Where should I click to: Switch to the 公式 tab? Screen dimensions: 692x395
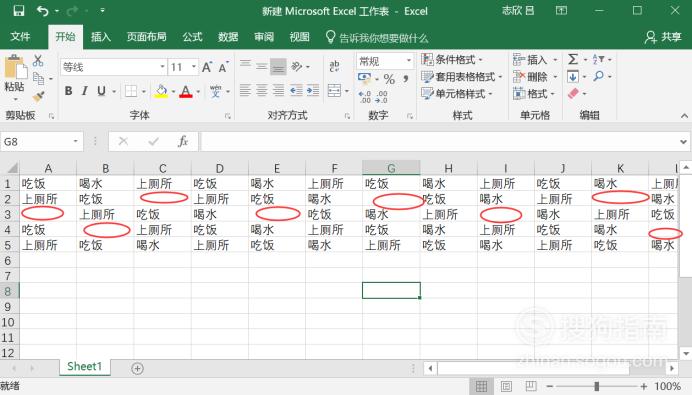pyautogui.click(x=192, y=37)
